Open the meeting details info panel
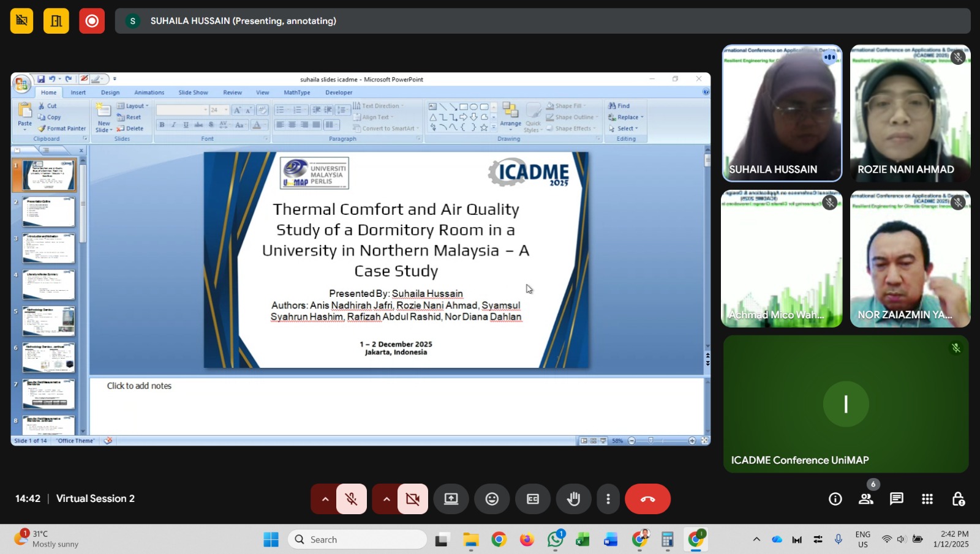Viewport: 980px width, 554px height. point(835,499)
